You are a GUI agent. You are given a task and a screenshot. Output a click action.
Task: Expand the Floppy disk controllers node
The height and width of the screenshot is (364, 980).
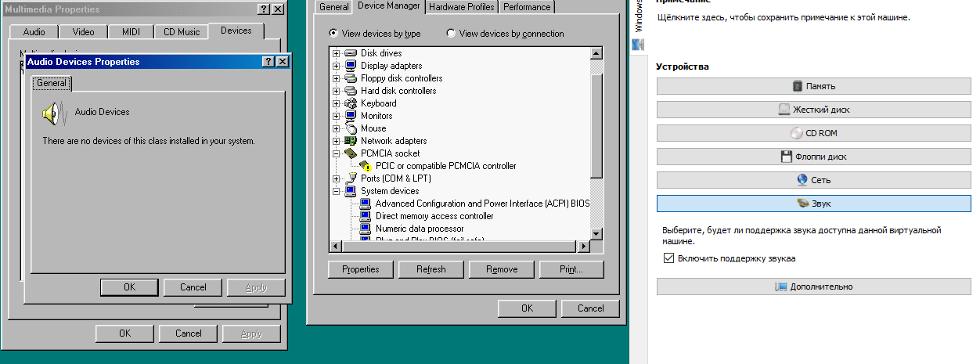(x=337, y=78)
